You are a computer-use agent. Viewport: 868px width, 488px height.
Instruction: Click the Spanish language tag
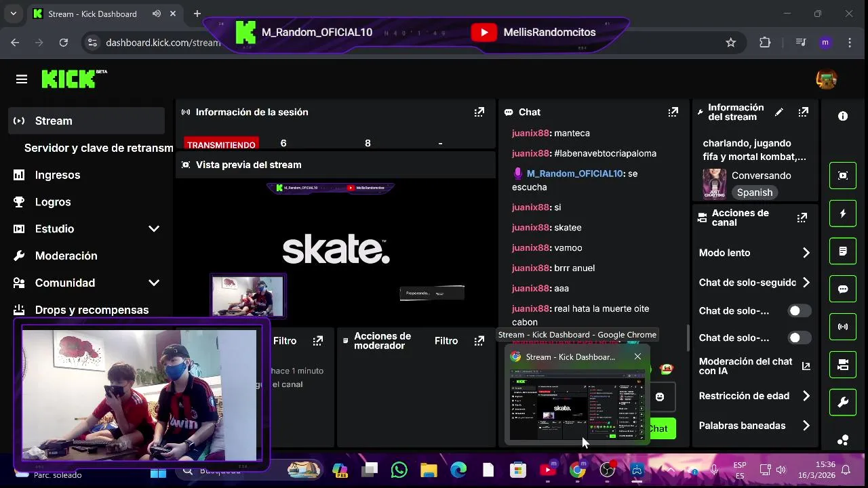(x=755, y=192)
